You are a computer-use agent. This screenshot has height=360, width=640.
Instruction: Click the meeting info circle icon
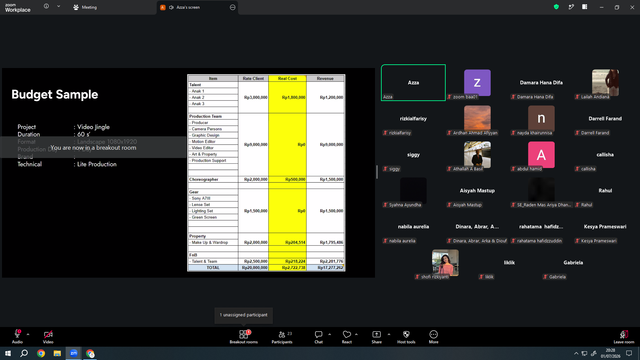click(x=46, y=7)
